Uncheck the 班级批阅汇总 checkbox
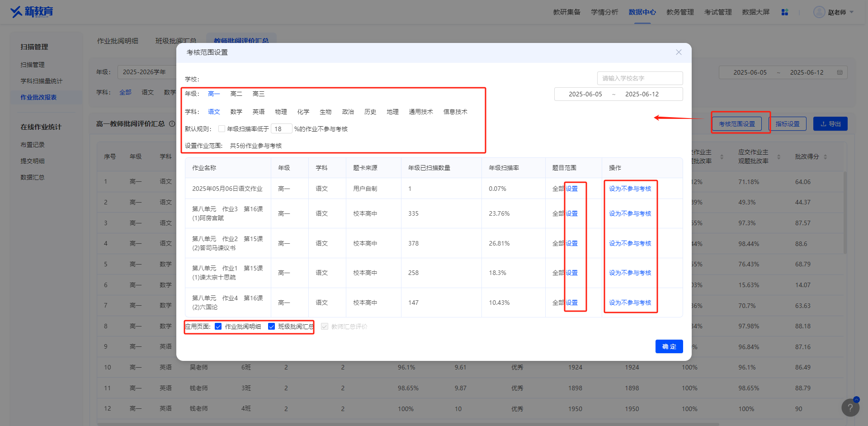The width and height of the screenshot is (868, 426). click(x=272, y=327)
